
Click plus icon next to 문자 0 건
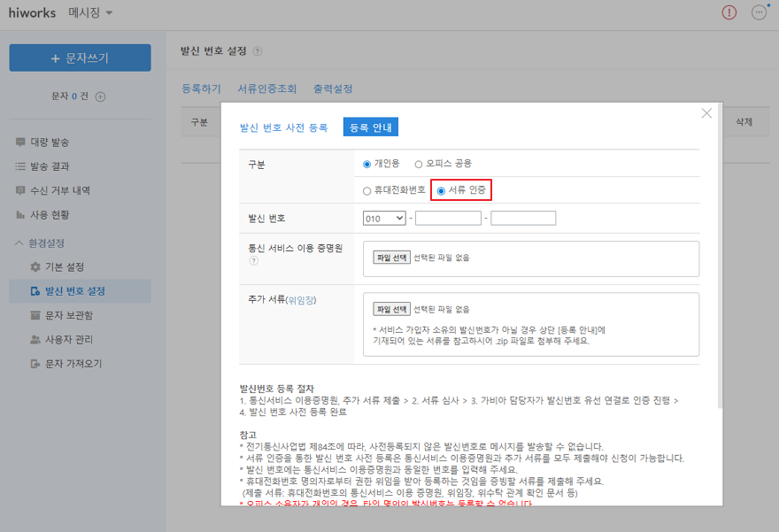(100, 96)
